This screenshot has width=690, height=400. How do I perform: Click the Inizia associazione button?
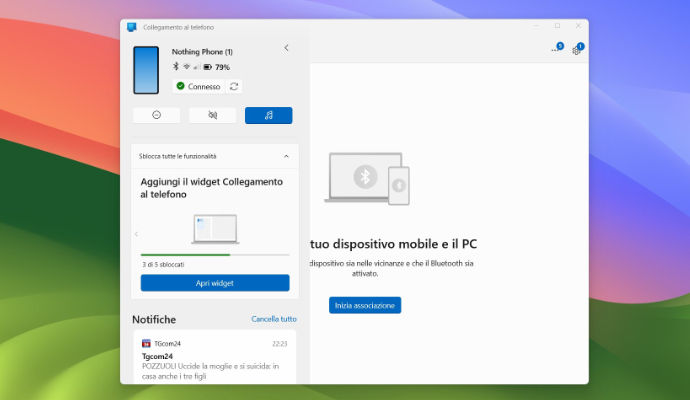(x=364, y=305)
